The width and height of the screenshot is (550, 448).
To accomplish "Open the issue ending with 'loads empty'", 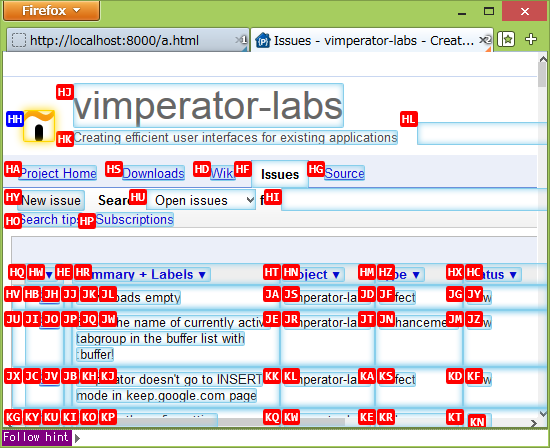I will click(128, 297).
